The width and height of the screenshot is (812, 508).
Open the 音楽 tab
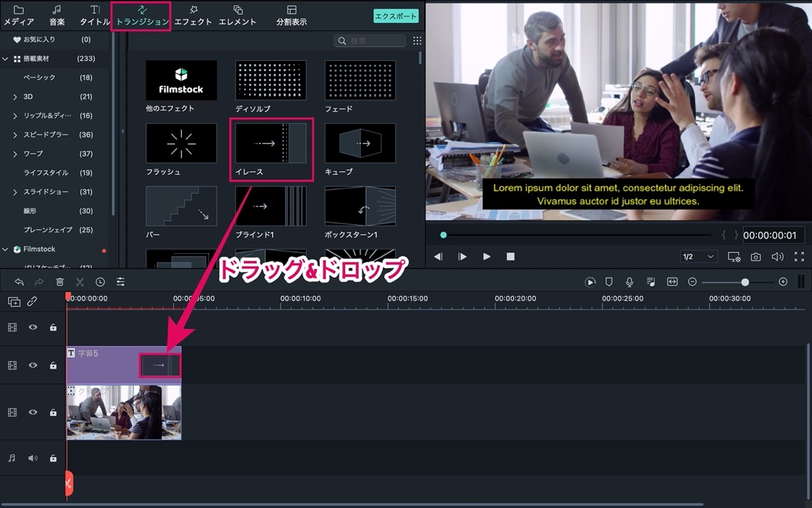(57, 16)
